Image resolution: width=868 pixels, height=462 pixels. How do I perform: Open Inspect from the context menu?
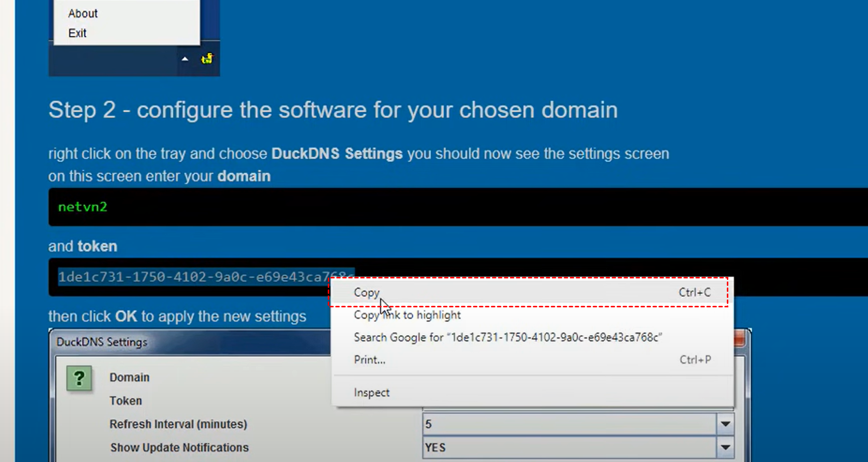point(372,393)
